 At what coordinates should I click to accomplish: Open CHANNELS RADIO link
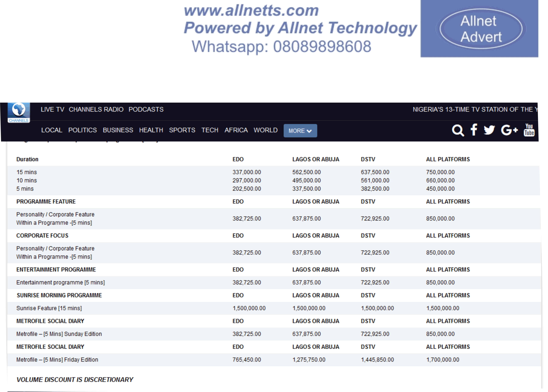(96, 110)
